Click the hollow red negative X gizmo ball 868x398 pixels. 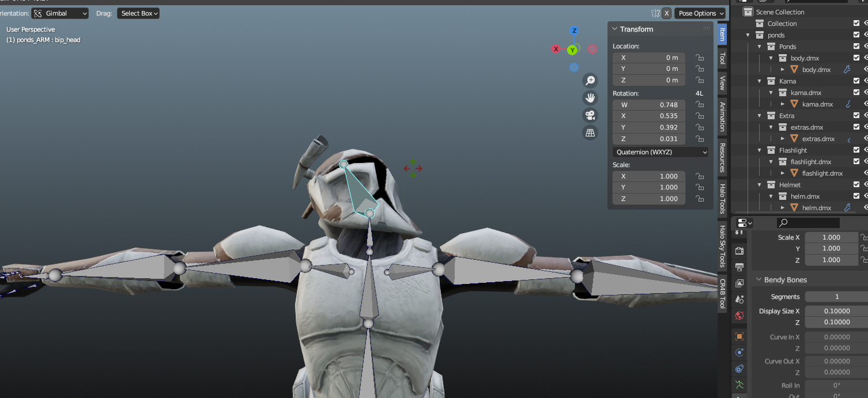pos(592,49)
